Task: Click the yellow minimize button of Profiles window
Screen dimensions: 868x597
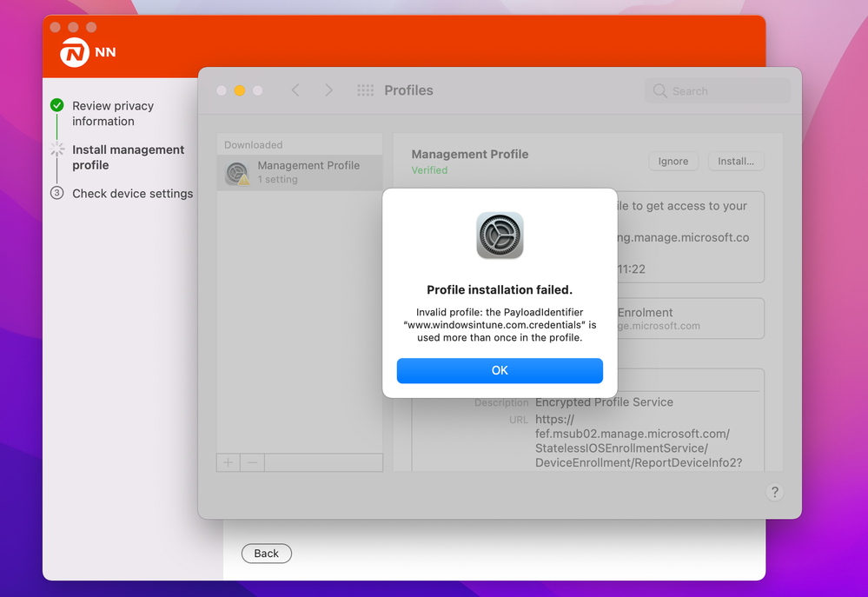Action: tap(240, 90)
